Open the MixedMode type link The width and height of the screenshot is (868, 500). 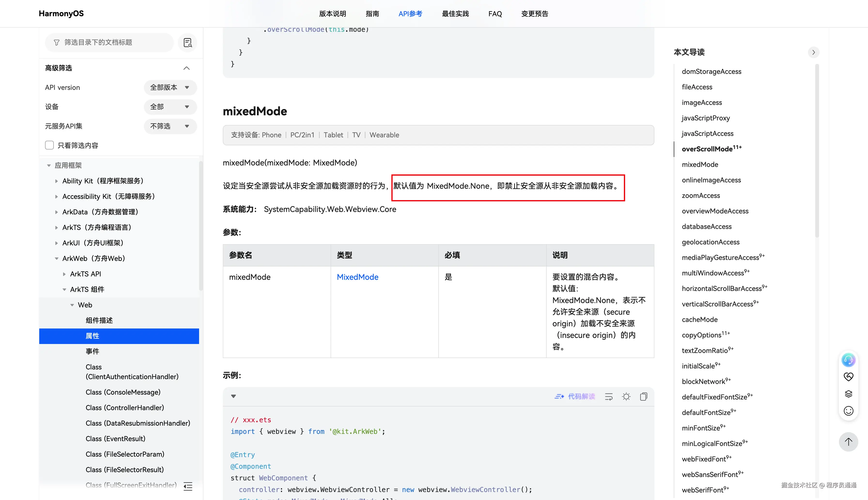click(x=357, y=277)
